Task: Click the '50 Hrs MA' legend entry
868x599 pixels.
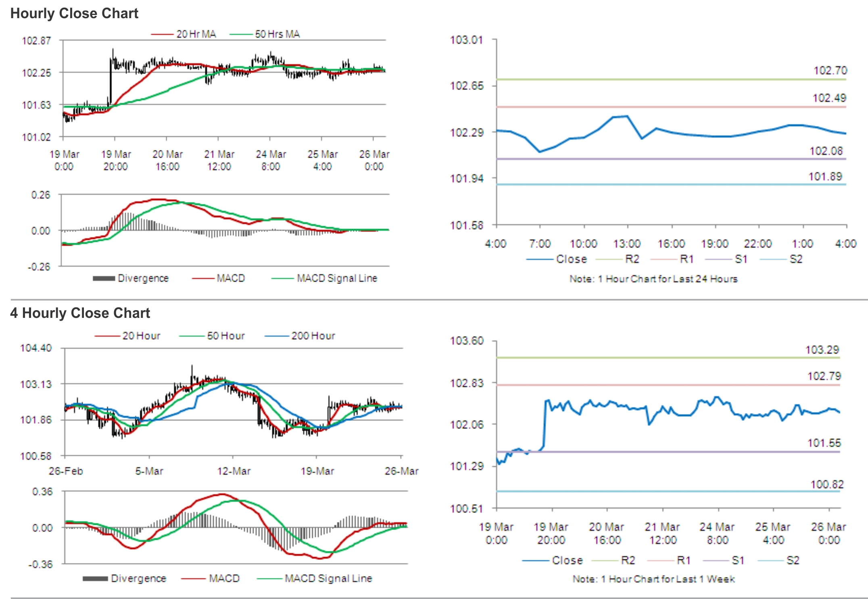Action: click(265, 34)
